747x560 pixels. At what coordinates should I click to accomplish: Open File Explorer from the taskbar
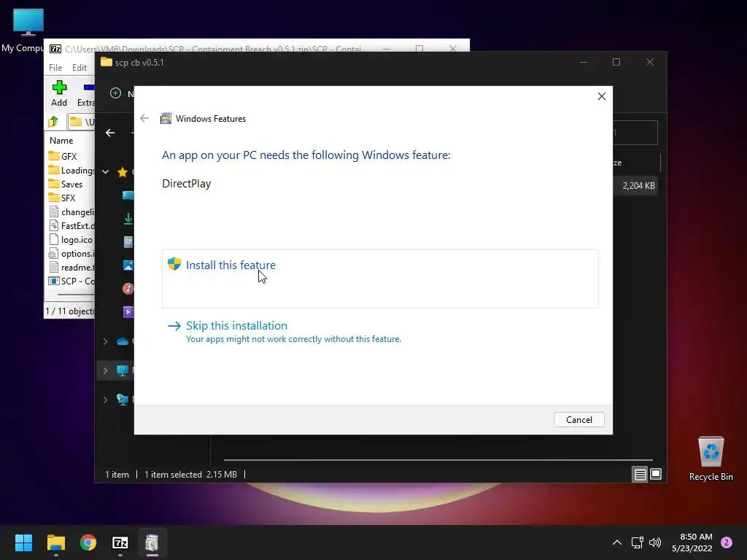pos(55,542)
